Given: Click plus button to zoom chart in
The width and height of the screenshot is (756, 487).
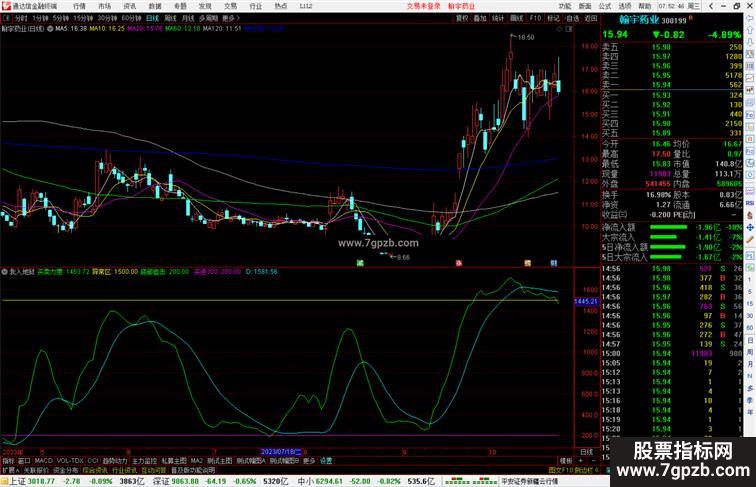Looking at the screenshot, I should (x=580, y=461).
